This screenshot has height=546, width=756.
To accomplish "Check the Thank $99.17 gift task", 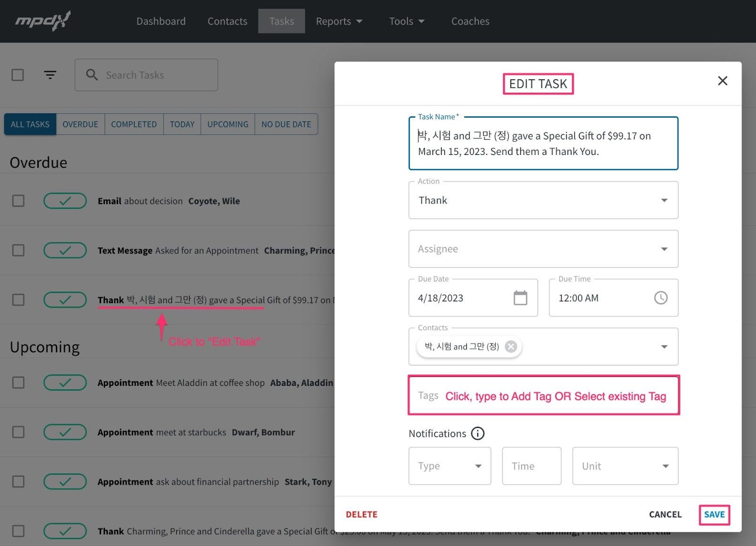I will point(18,300).
